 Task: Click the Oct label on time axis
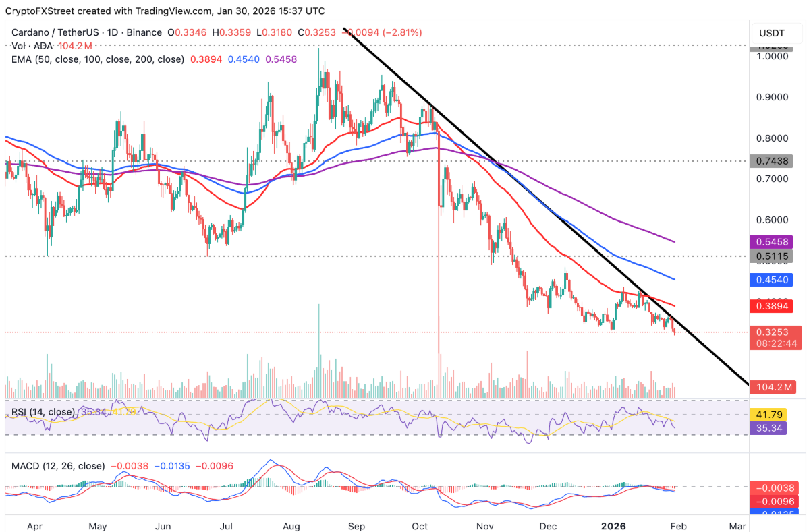click(420, 525)
